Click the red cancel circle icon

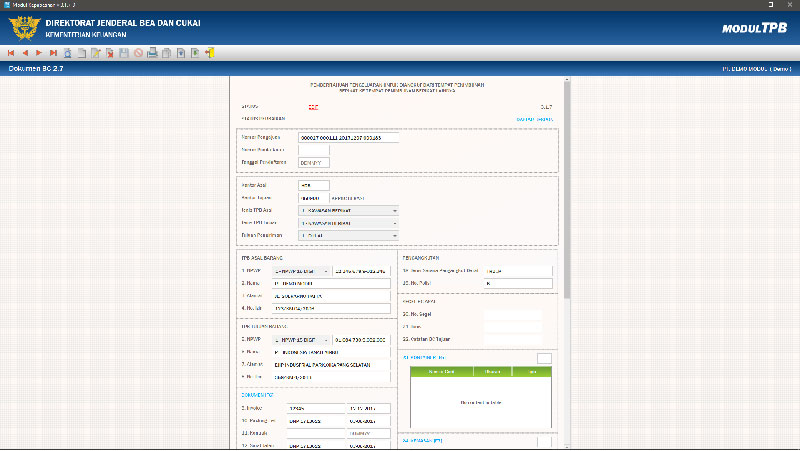tap(138, 53)
